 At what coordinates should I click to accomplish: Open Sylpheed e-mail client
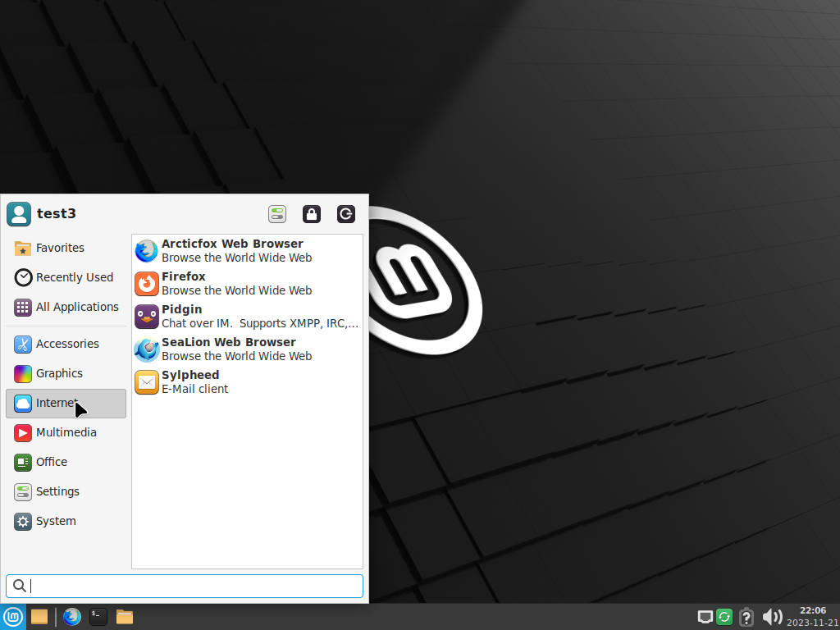[247, 381]
